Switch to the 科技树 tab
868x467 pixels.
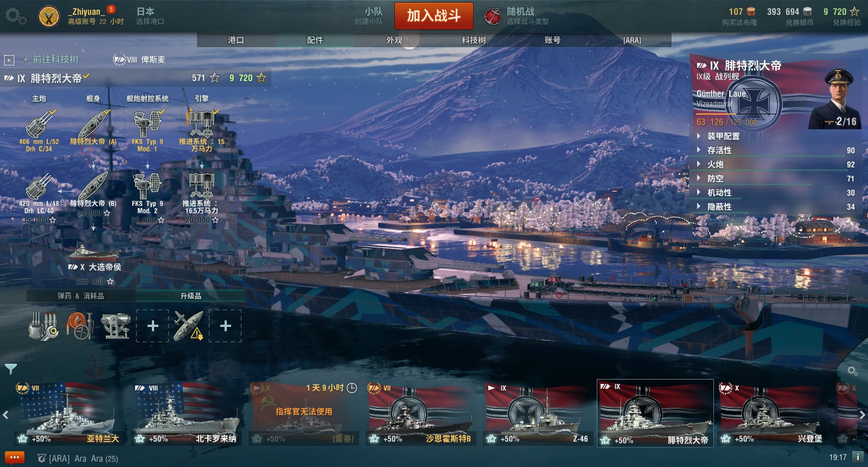(x=474, y=40)
